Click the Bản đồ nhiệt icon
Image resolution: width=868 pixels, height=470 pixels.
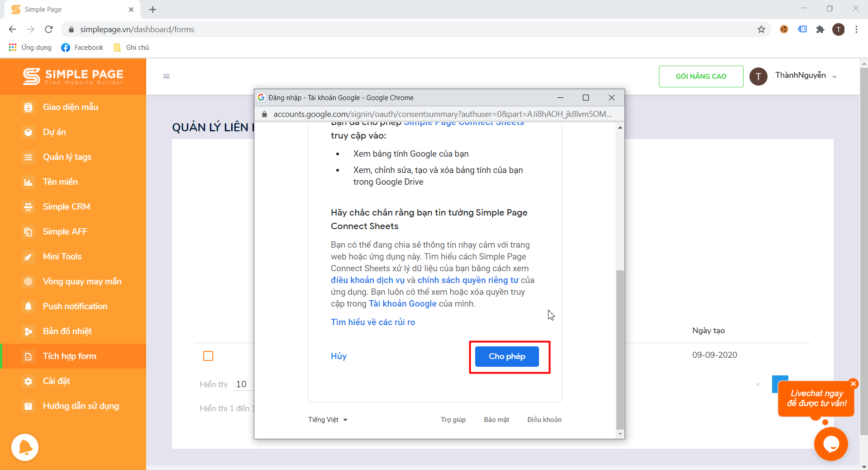28,331
